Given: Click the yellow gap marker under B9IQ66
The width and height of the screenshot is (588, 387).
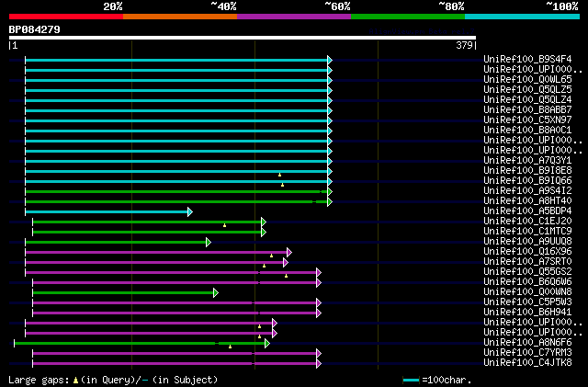Looking at the screenshot, I should coord(283,185).
